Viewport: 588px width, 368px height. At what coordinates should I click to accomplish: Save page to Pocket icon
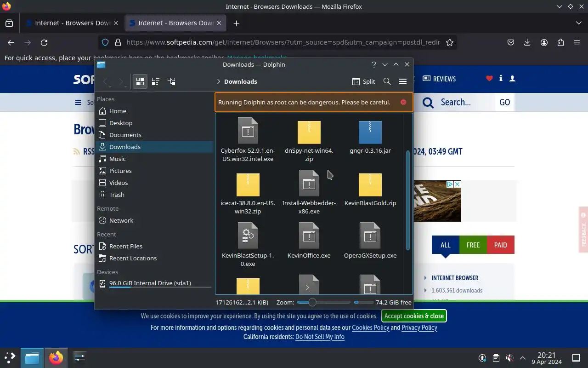(511, 42)
